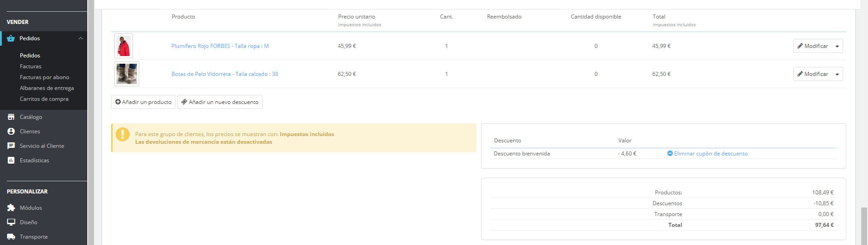This screenshot has height=245, width=868.
Task: Click the Pedidos basket icon in sidebar
Action: point(11,38)
